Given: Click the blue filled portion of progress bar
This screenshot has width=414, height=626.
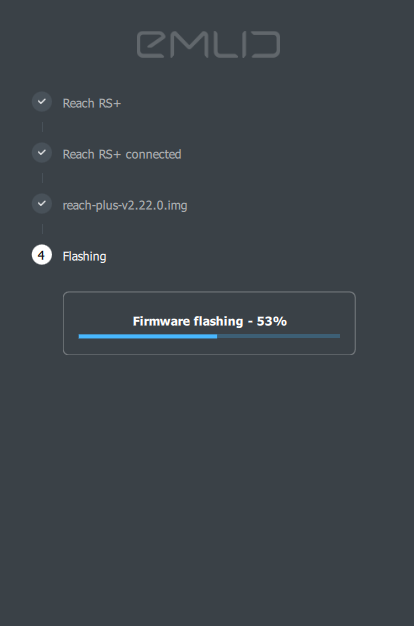Looking at the screenshot, I should (x=148, y=337).
